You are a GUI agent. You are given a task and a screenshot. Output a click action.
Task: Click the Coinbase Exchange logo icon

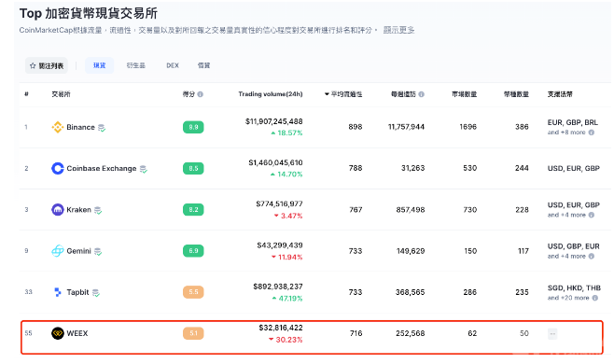[x=58, y=169]
